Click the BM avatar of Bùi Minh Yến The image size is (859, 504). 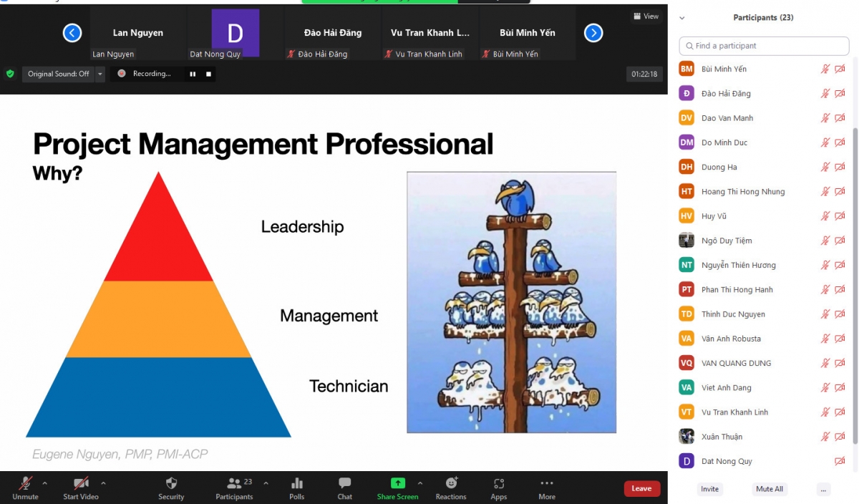(x=686, y=69)
